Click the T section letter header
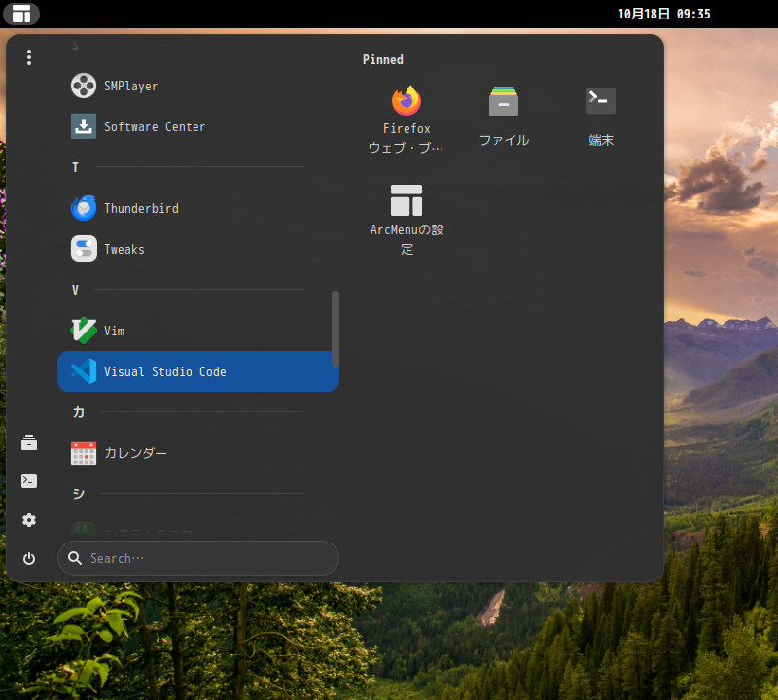778x700 pixels. [76, 167]
